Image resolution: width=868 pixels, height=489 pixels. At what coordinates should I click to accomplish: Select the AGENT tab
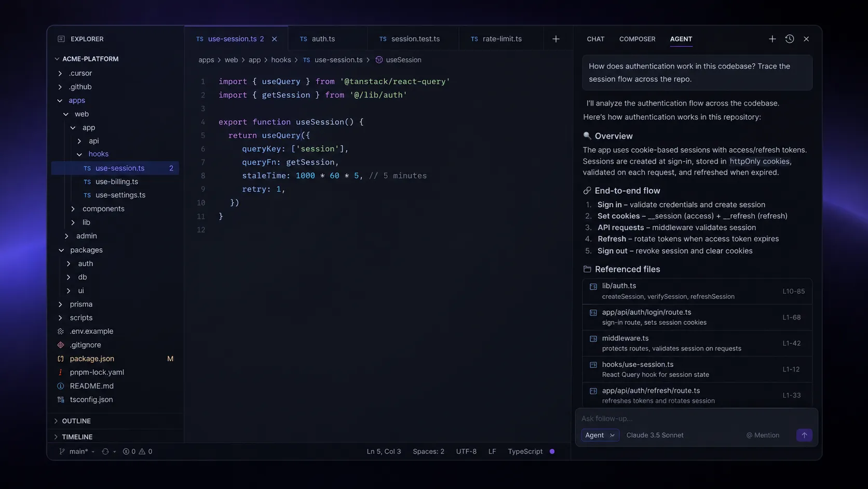(x=681, y=39)
